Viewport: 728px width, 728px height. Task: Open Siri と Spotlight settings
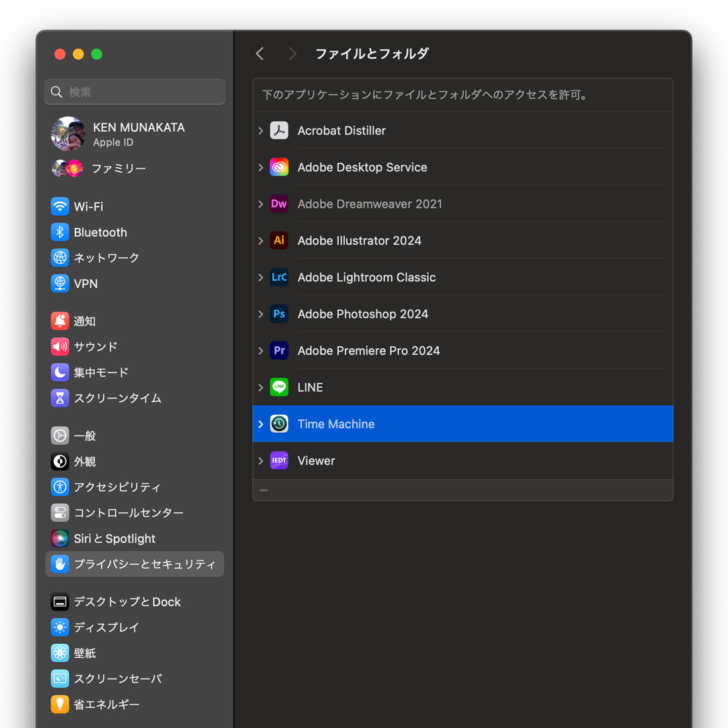(x=60, y=538)
